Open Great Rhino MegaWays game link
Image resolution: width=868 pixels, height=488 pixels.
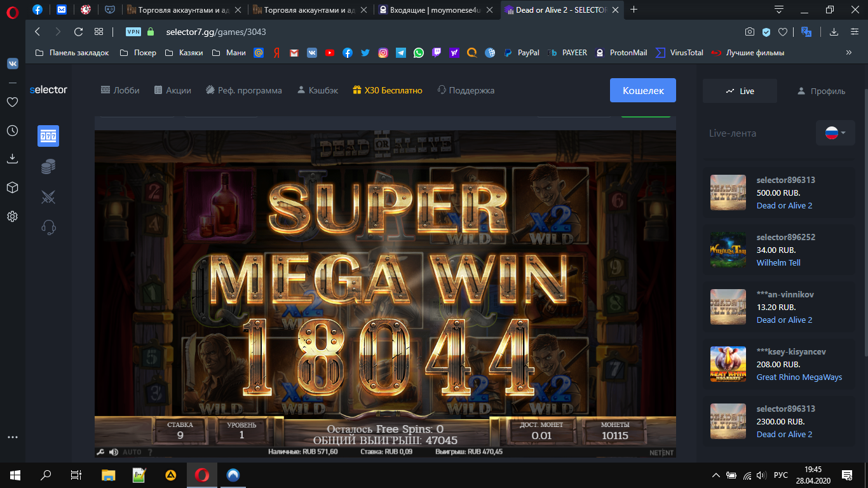pyautogui.click(x=799, y=377)
